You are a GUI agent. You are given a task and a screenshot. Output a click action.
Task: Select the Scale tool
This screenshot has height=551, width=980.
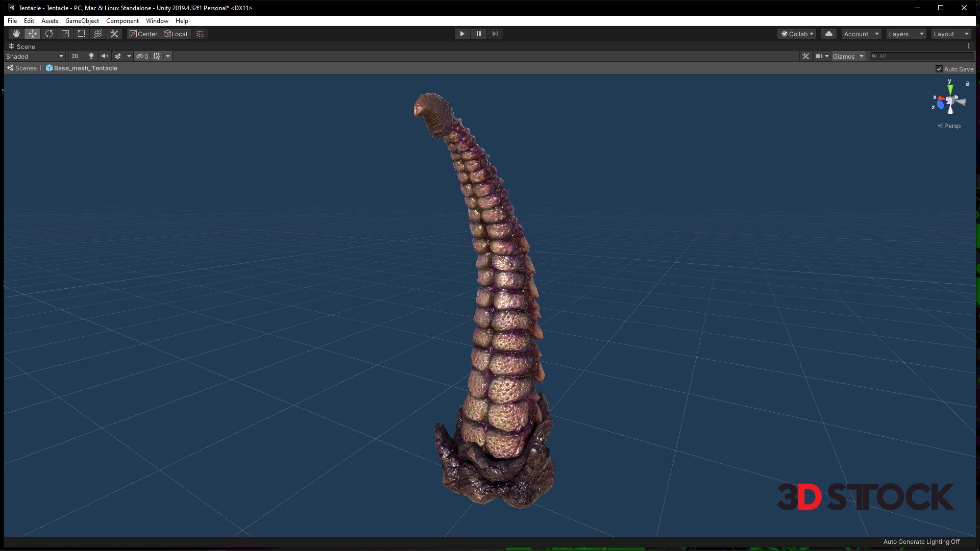click(65, 34)
